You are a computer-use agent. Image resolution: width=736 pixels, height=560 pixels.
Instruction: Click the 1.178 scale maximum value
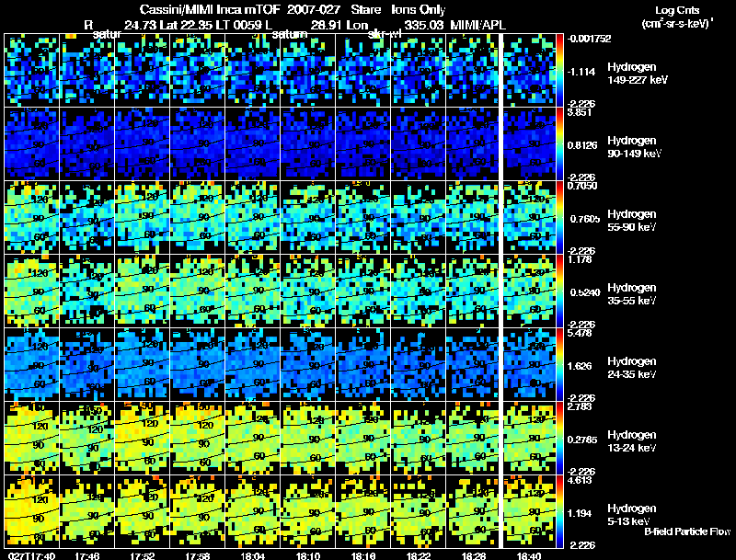tap(580, 260)
